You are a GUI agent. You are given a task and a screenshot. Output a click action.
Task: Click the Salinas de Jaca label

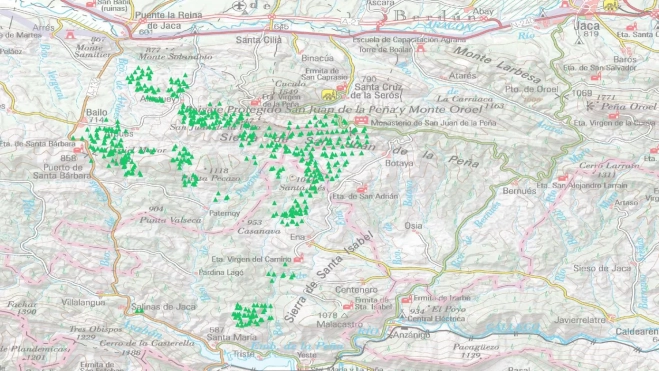163,307
